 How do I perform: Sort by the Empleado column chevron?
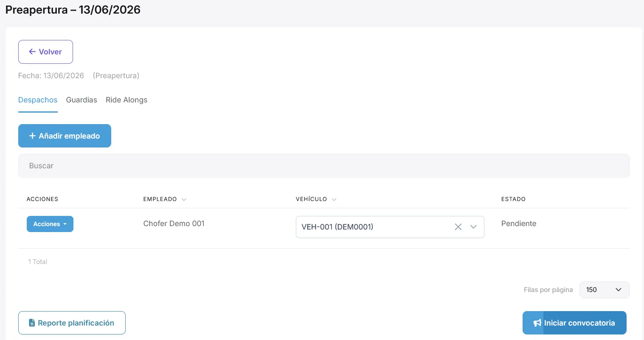[x=184, y=199]
